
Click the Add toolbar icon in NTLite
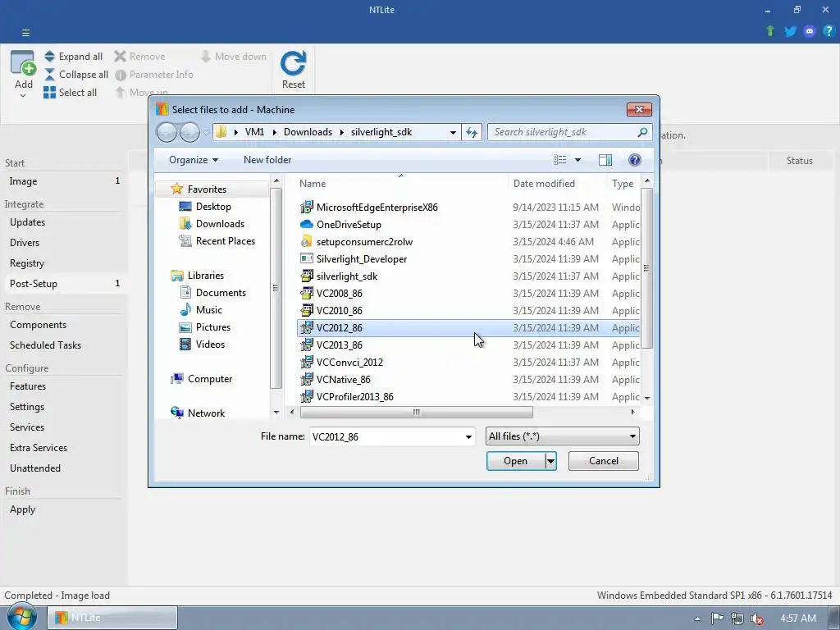pyautogui.click(x=23, y=63)
